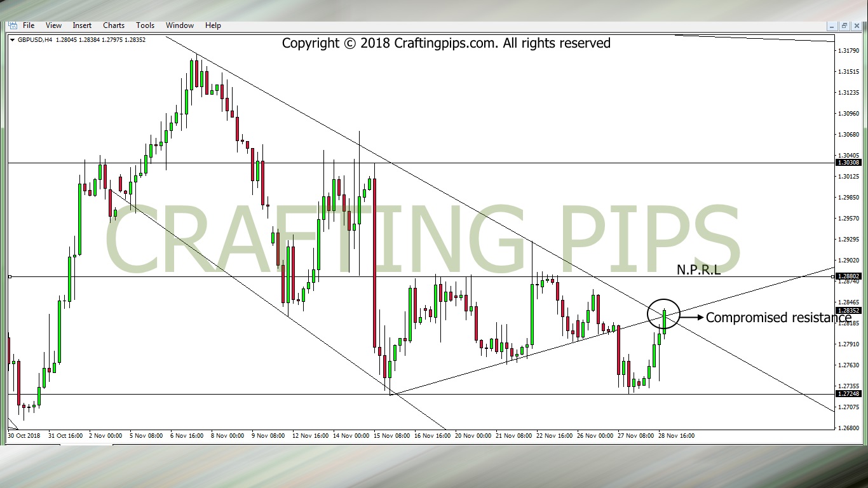
Task: Open the Tools menu
Action: coord(145,25)
